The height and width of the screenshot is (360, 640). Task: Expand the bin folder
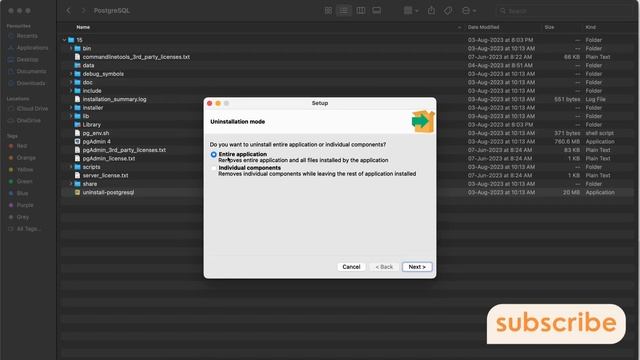[x=71, y=48]
